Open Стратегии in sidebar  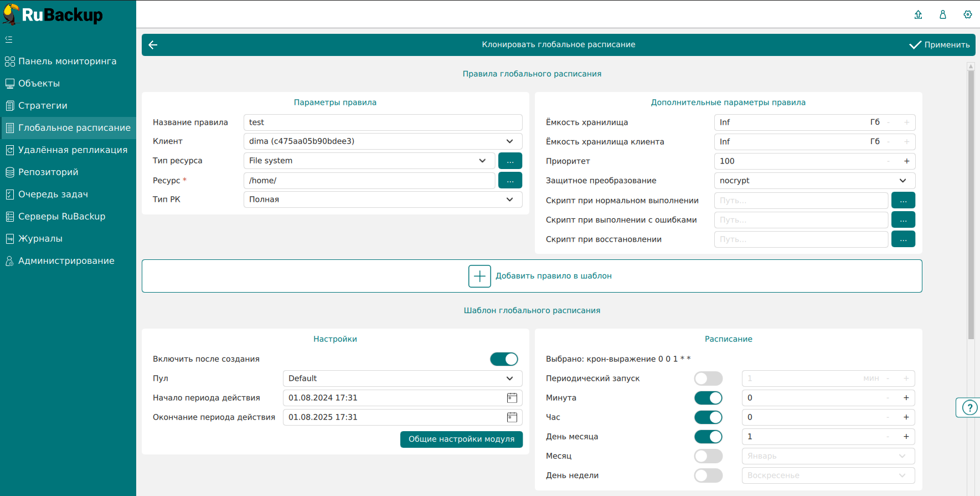tap(68, 106)
